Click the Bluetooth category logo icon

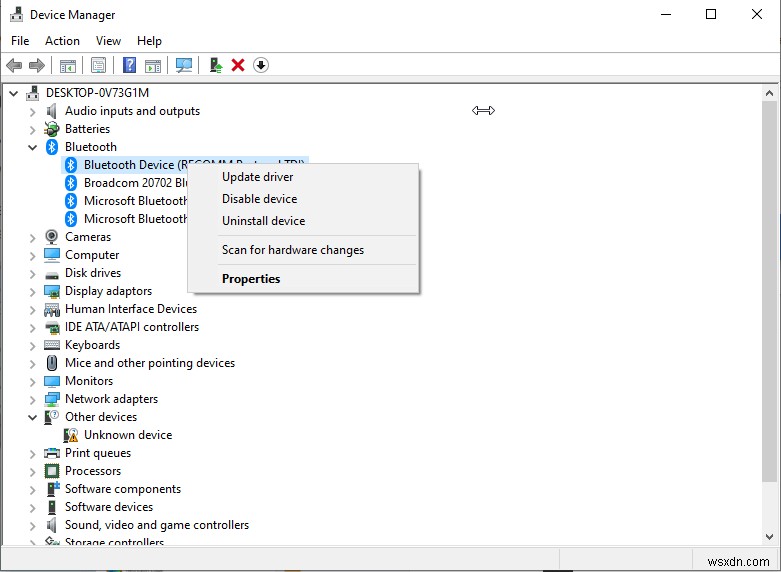tap(51, 147)
